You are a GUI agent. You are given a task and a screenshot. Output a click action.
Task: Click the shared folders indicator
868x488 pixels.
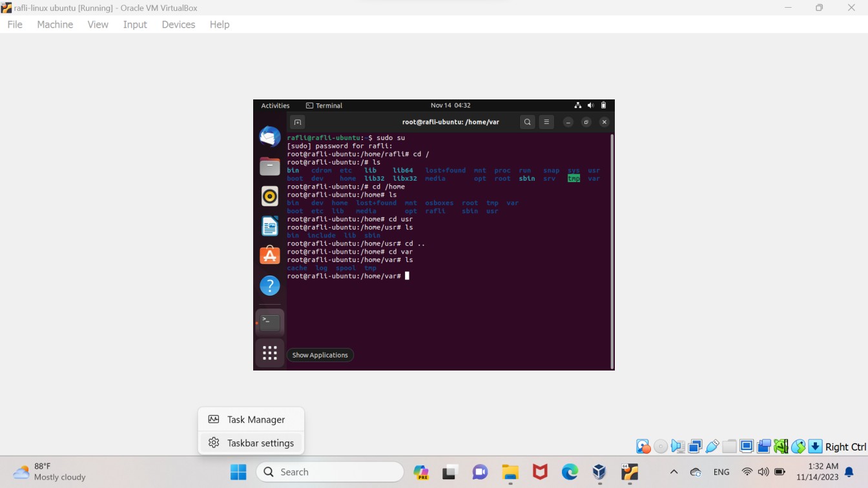point(729,446)
